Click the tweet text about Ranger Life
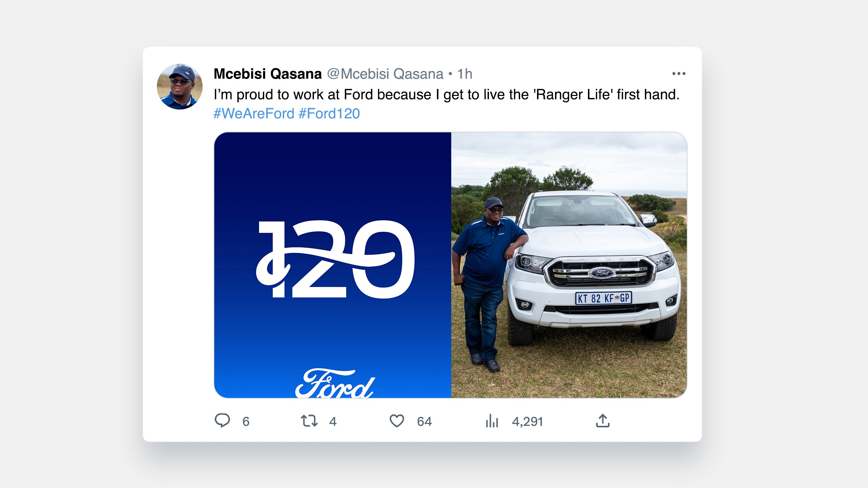The image size is (868, 488). (x=447, y=95)
